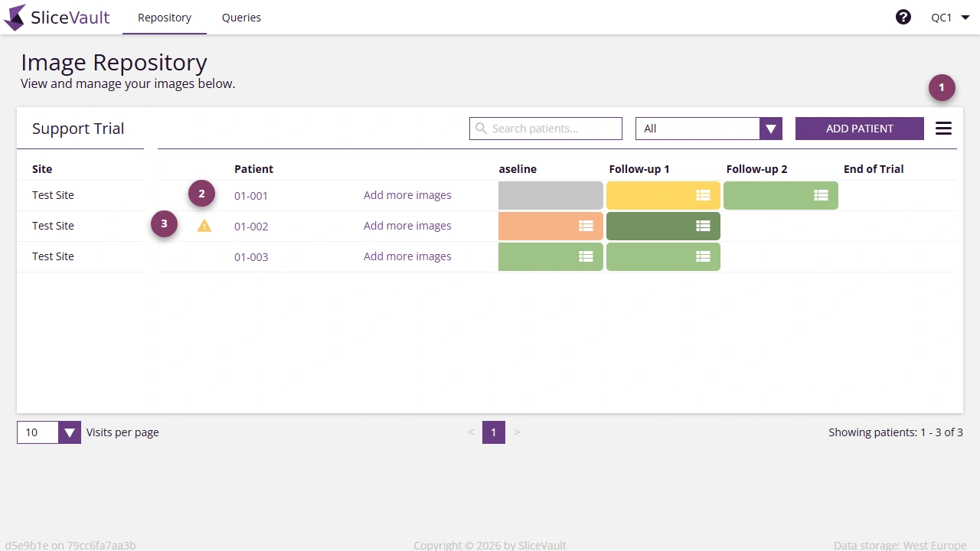Open the hamburger menu beside ADD PATIENT
Image resolution: width=980 pixels, height=551 pixels.
pos(943,128)
